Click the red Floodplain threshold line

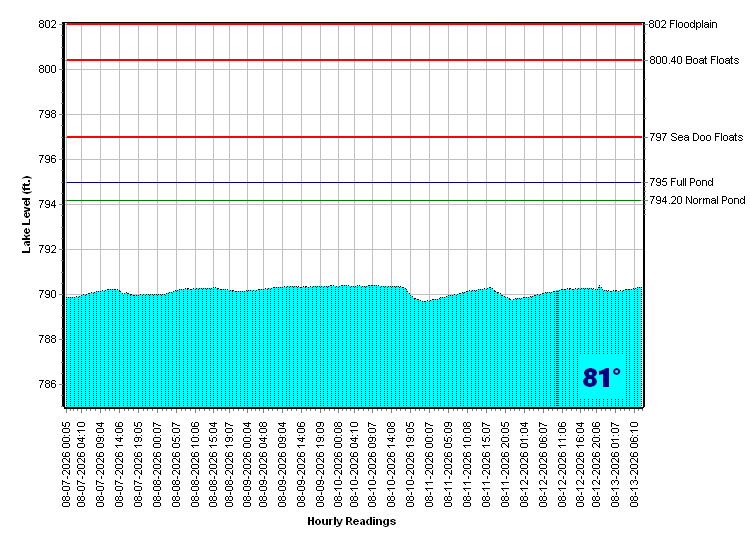(x=353, y=23)
